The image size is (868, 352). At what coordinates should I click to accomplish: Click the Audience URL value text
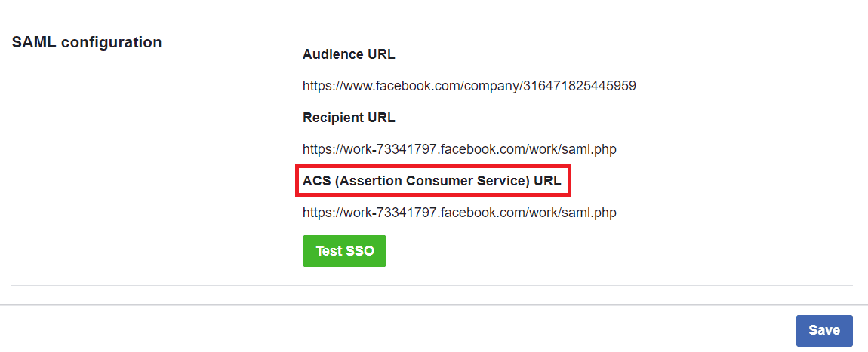(x=469, y=86)
